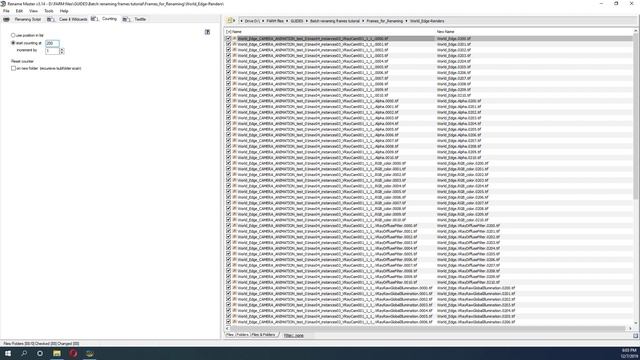Select the 'start counting at' radio button
The width and height of the screenshot is (640, 360).
click(x=13, y=43)
